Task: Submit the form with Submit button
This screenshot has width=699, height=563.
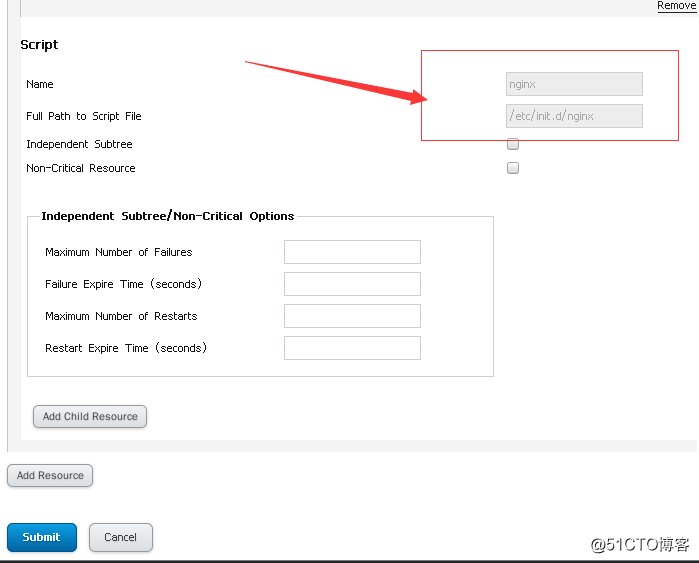Action: coord(42,537)
